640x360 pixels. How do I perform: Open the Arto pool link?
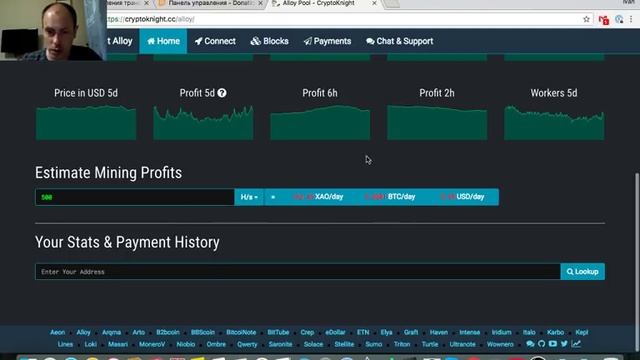(x=138, y=332)
